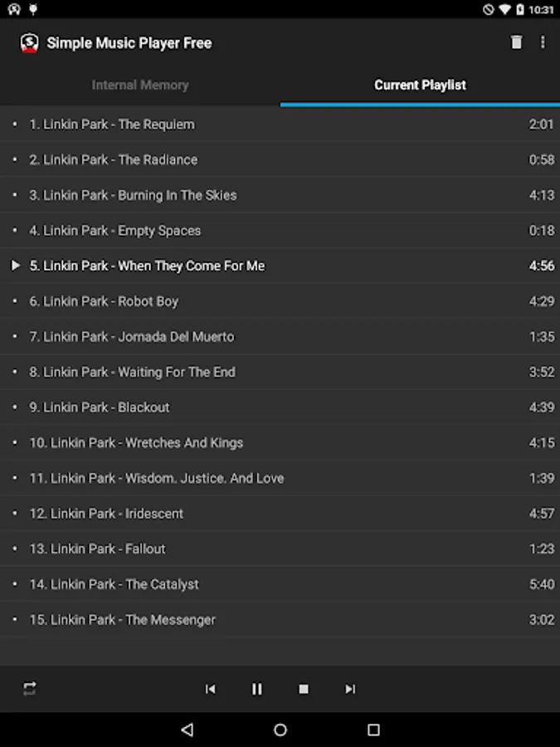The image size is (560, 747).
Task: Select the Current Playlist tab
Action: 420,85
